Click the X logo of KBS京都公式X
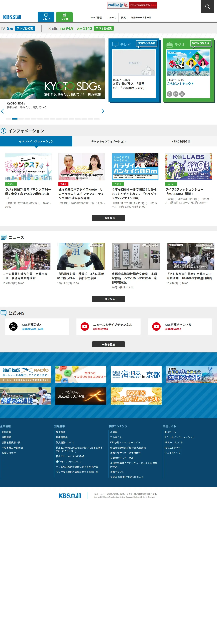217x644 pixels. point(14,327)
